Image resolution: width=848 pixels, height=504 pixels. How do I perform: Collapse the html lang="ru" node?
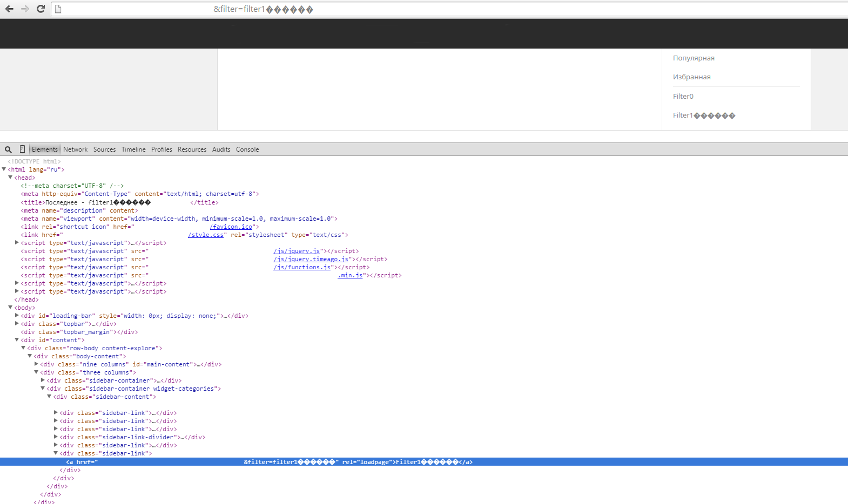[x=4, y=169]
